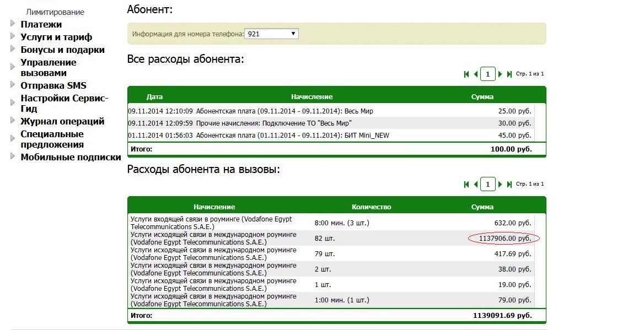Go to last page in all expenses pager
The height and width of the screenshot is (330, 644).
509,74
